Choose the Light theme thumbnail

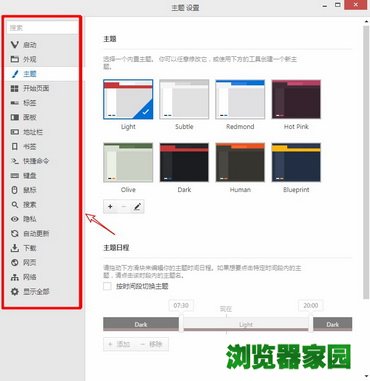128,99
